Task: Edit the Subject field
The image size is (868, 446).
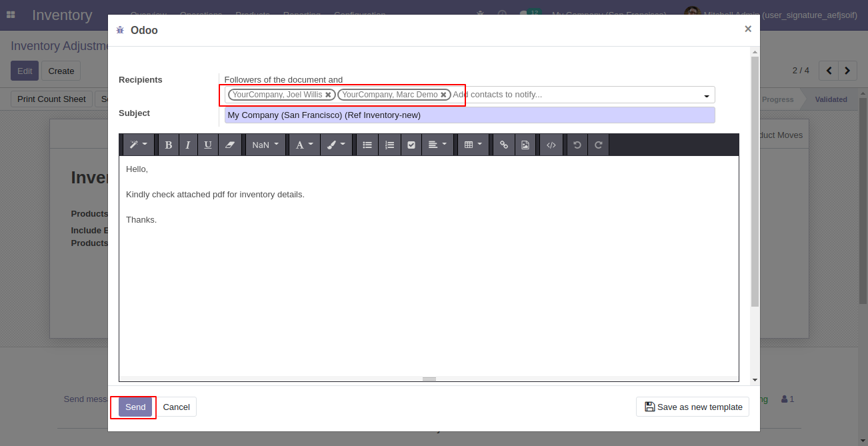Action: tap(469, 115)
